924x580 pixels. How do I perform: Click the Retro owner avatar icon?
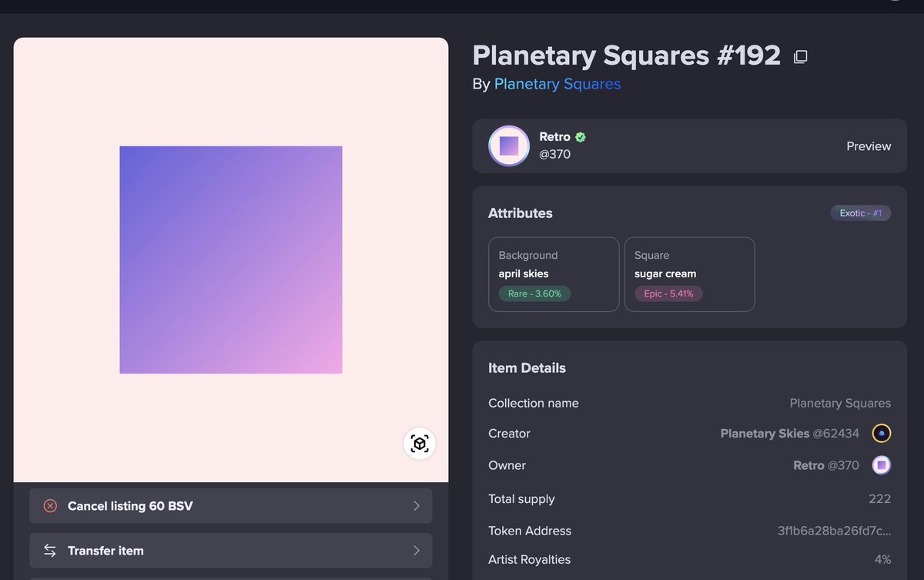[882, 465]
